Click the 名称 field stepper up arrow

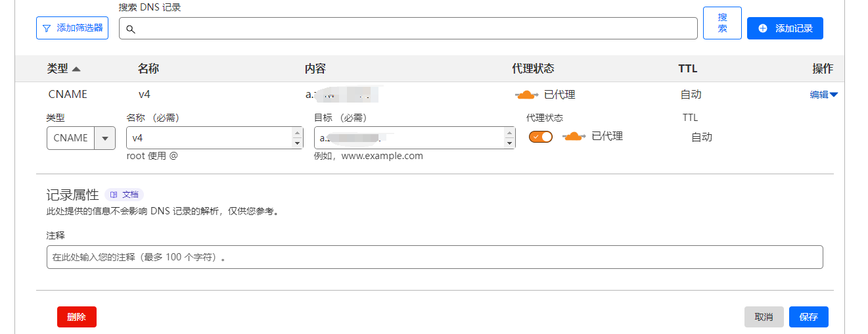pyautogui.click(x=297, y=133)
